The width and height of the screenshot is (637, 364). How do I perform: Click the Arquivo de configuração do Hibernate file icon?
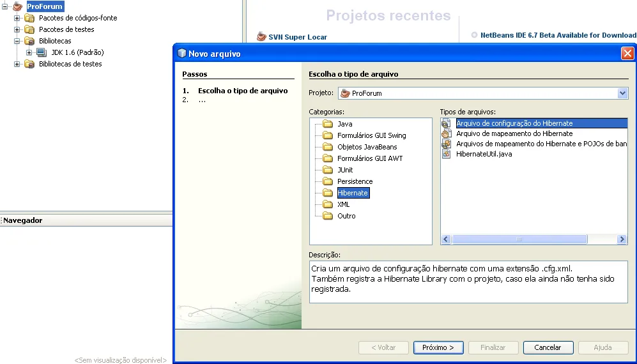pyautogui.click(x=447, y=123)
